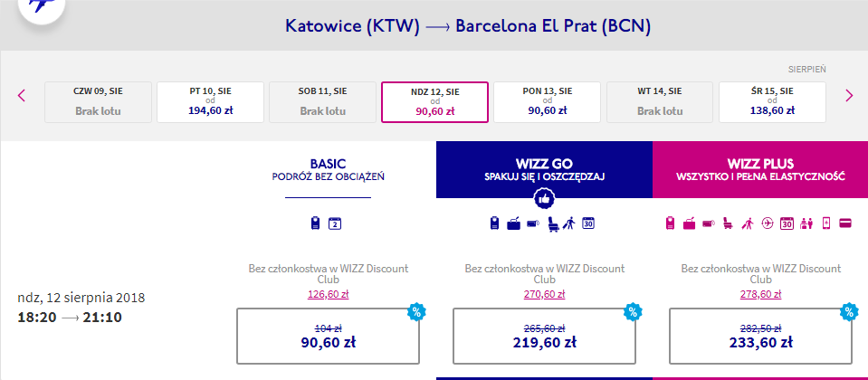
Task: Open the 278,60 zł non-member price link
Action: (759, 293)
